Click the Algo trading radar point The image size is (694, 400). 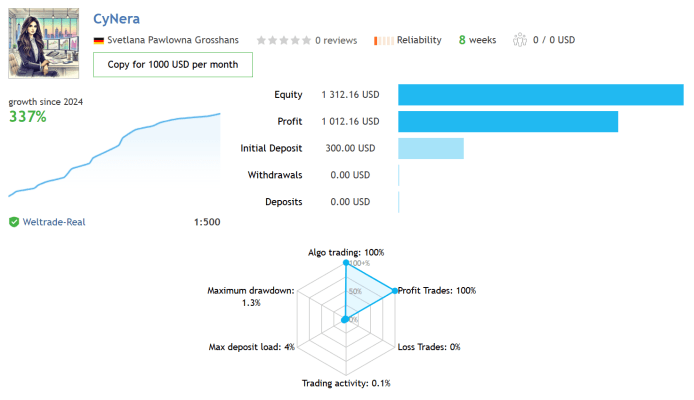(x=345, y=263)
